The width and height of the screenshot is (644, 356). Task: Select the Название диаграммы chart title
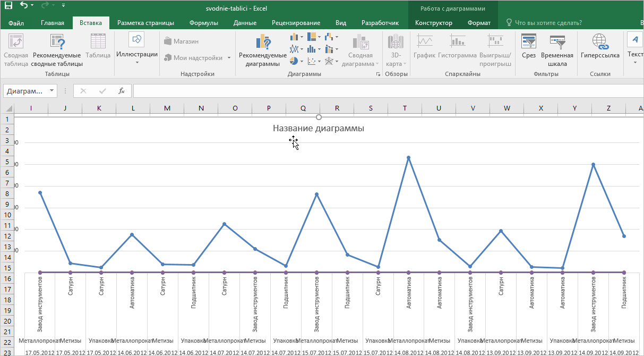click(x=318, y=128)
